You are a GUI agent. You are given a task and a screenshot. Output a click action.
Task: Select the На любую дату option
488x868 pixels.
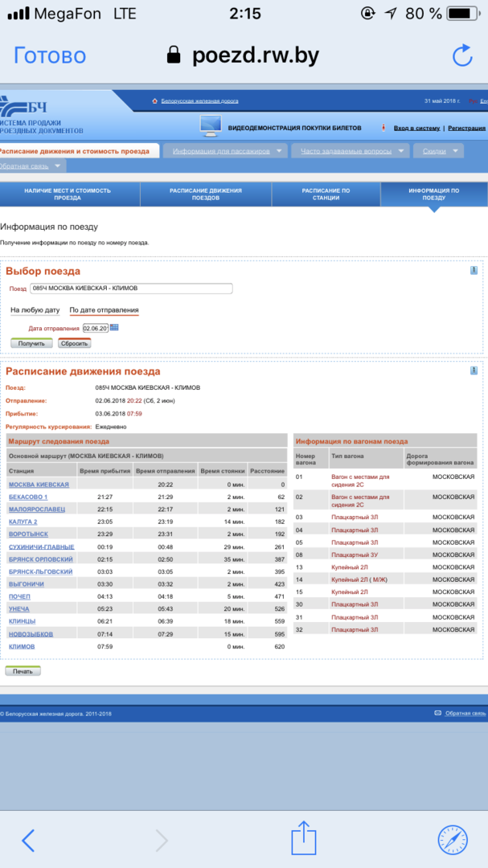pyautogui.click(x=35, y=309)
